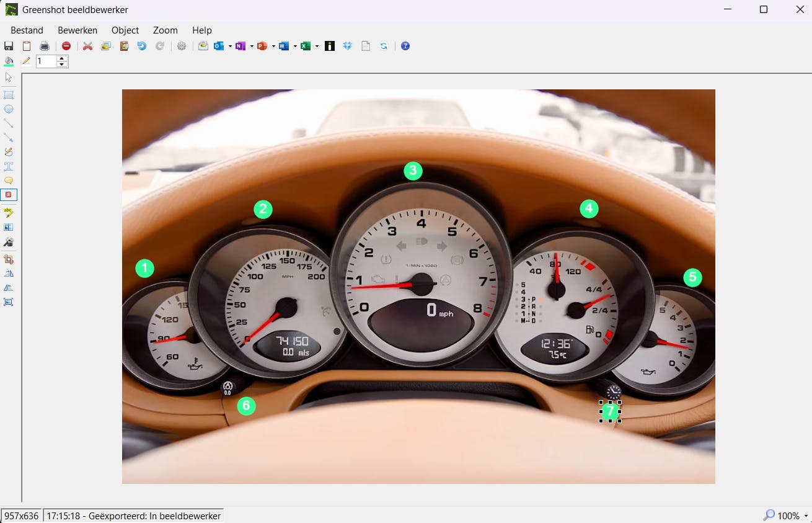Increase line thickness with up arrow
812x523 pixels.
(62, 58)
